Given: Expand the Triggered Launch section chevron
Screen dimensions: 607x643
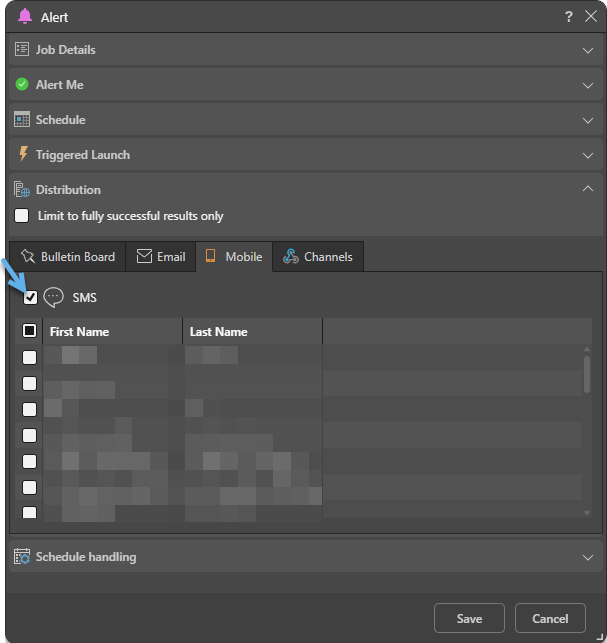Looking at the screenshot, I should click(x=588, y=155).
